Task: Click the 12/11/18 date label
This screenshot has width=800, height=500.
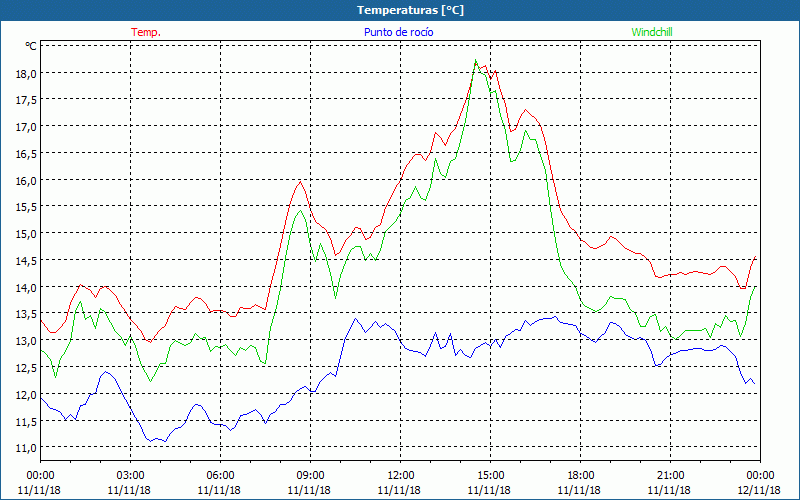Action: [759, 490]
